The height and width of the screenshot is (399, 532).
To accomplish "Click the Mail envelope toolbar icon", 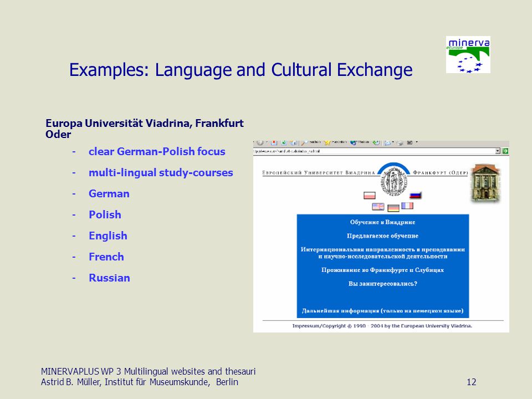I will coord(388,143).
